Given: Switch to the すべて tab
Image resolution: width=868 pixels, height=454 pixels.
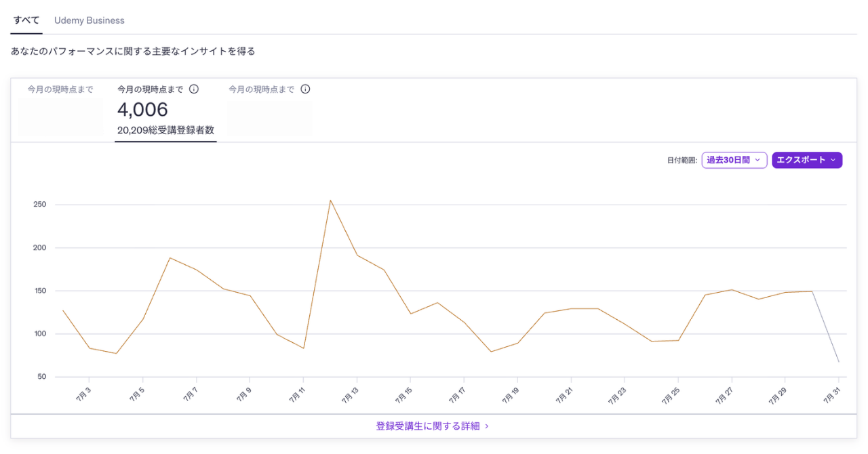Looking at the screenshot, I should point(26,20).
